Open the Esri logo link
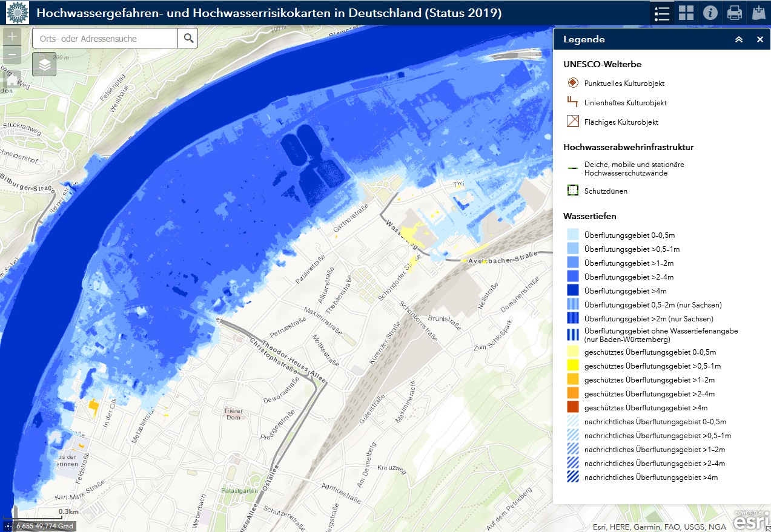 [752, 521]
